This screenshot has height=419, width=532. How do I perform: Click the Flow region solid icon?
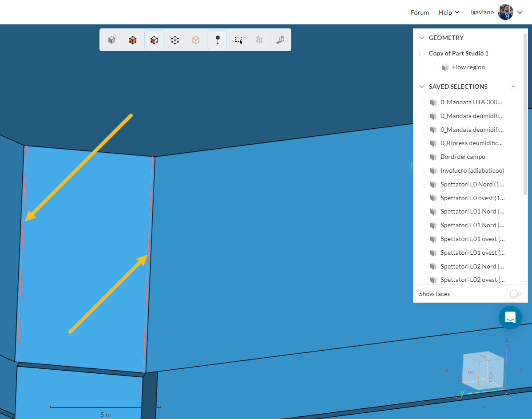click(445, 67)
